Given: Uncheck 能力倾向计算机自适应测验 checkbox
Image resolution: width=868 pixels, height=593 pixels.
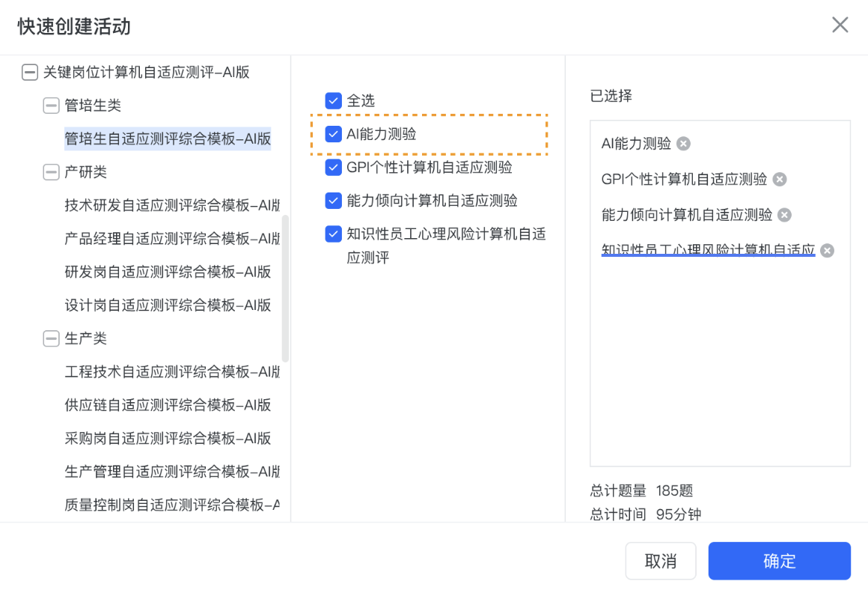Looking at the screenshot, I should point(333,201).
